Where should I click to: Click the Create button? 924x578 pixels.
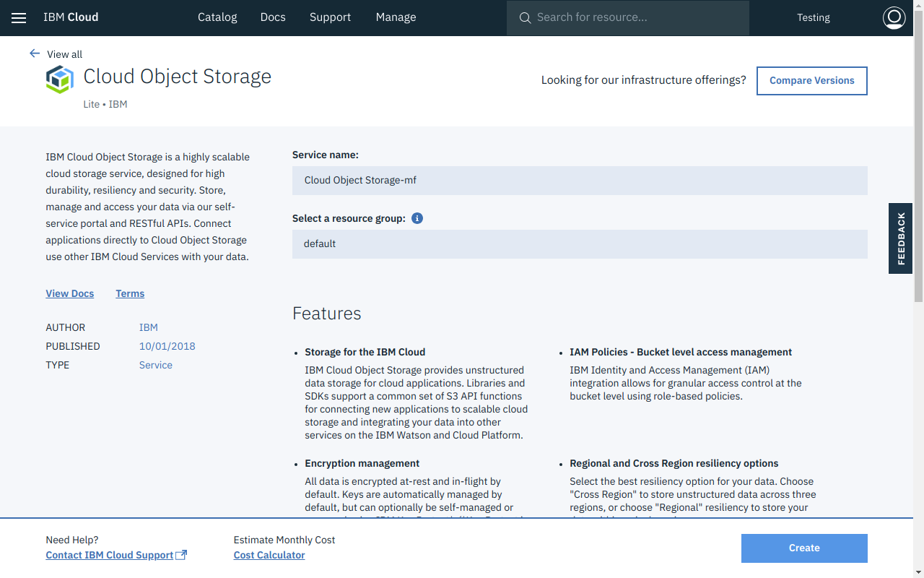coord(803,548)
